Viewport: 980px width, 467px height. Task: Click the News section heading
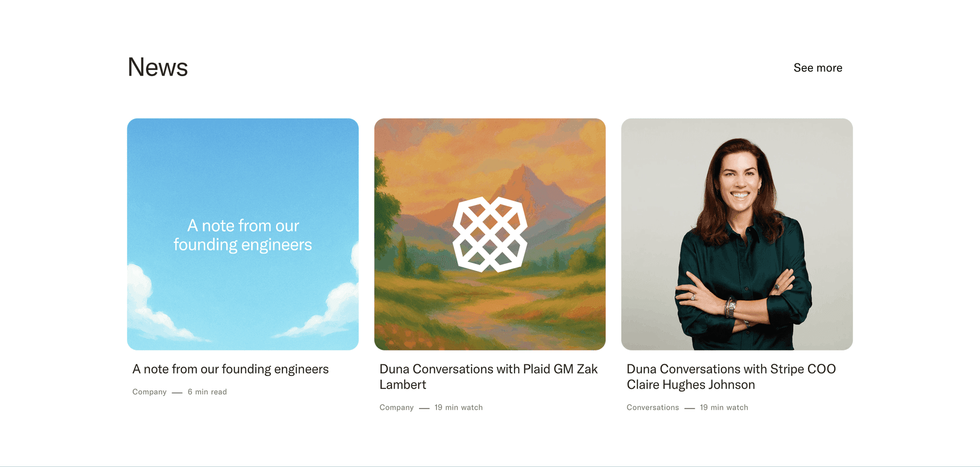158,67
